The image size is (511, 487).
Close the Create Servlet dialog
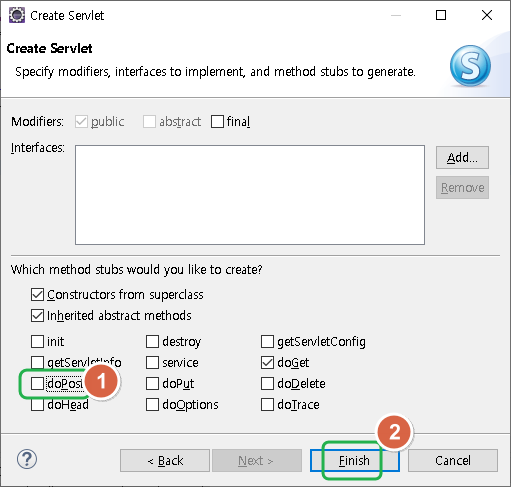coord(487,15)
